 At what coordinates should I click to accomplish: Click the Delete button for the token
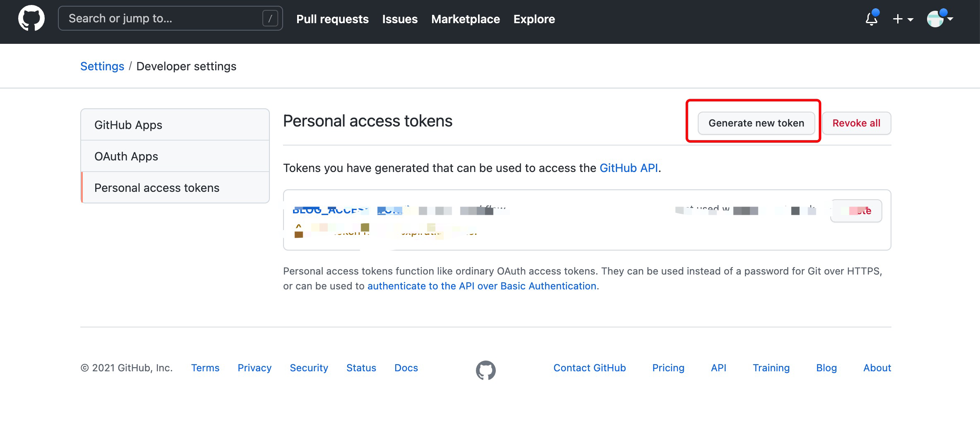pos(856,211)
